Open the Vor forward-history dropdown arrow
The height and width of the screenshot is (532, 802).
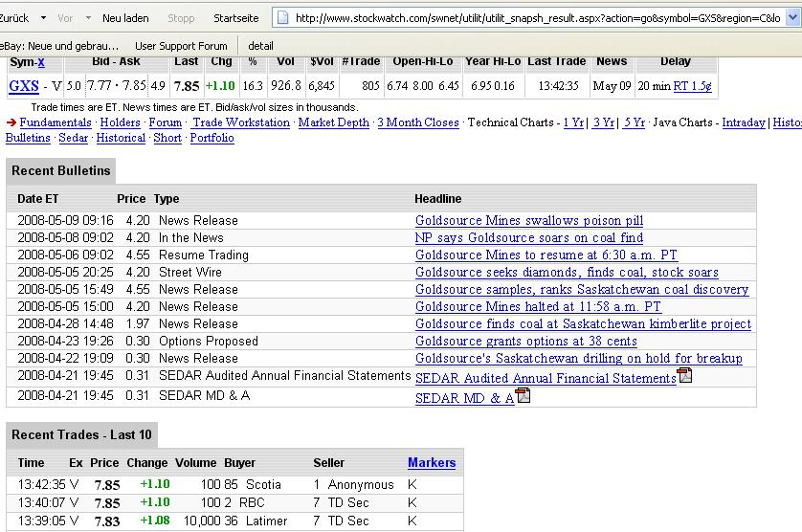88,18
